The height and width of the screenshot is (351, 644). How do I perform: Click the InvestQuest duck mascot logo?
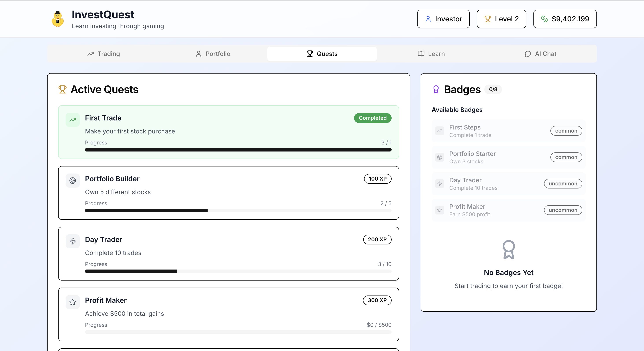57,19
